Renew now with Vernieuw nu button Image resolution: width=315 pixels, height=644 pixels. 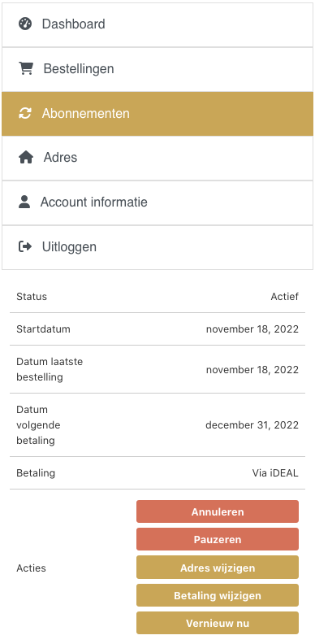tap(218, 623)
